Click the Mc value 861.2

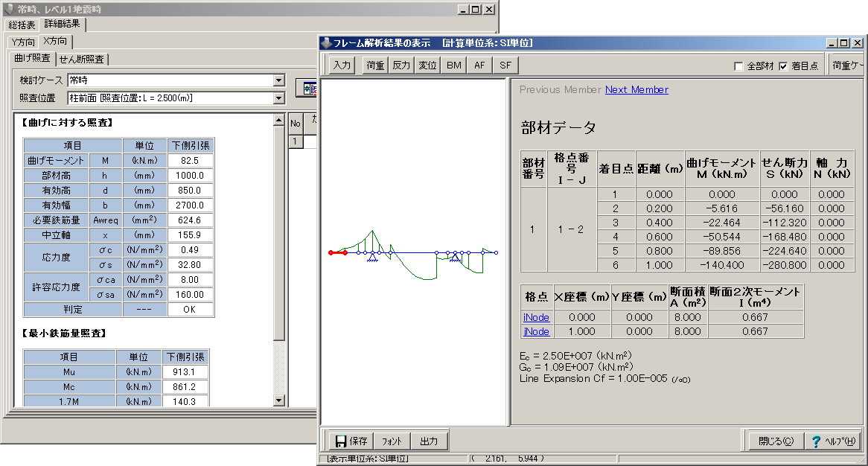(185, 387)
